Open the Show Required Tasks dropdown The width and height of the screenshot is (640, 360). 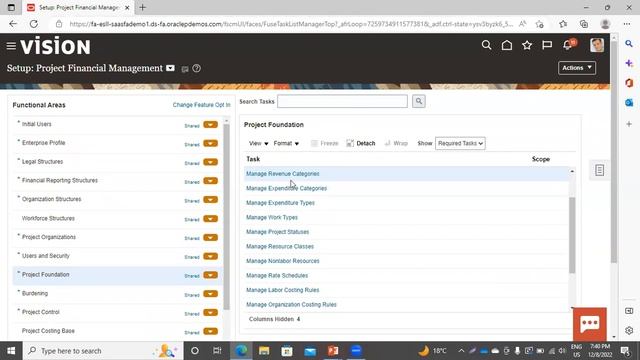460,143
